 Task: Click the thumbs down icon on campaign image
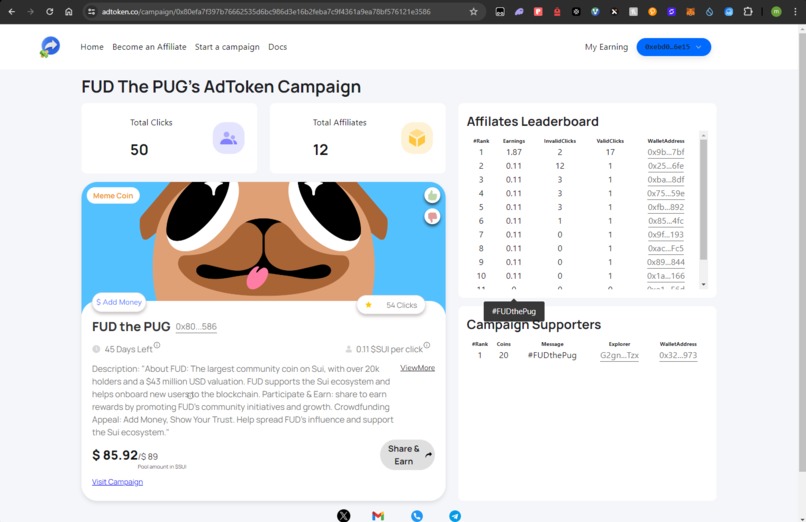[432, 217]
